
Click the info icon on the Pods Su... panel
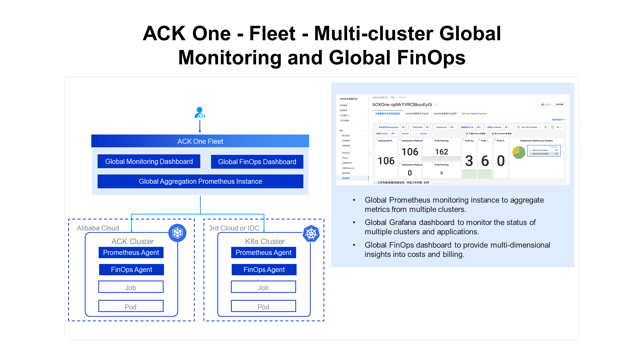tap(463, 140)
